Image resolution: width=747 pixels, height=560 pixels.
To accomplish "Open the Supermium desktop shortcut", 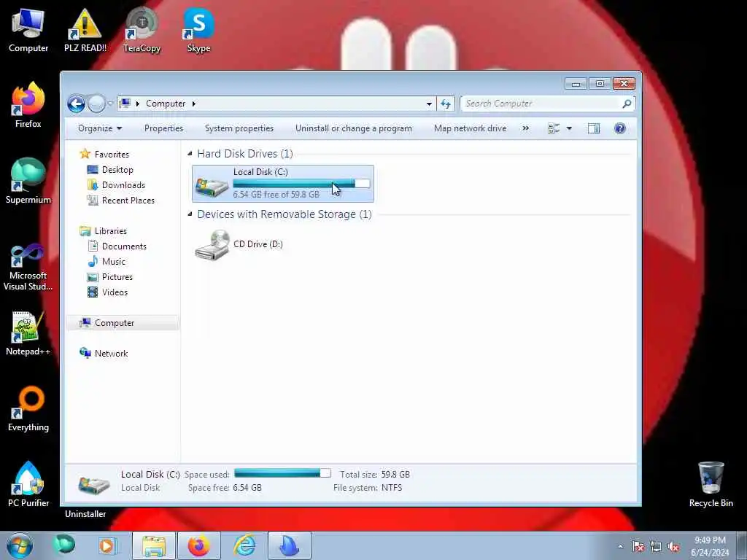I will click(x=28, y=182).
